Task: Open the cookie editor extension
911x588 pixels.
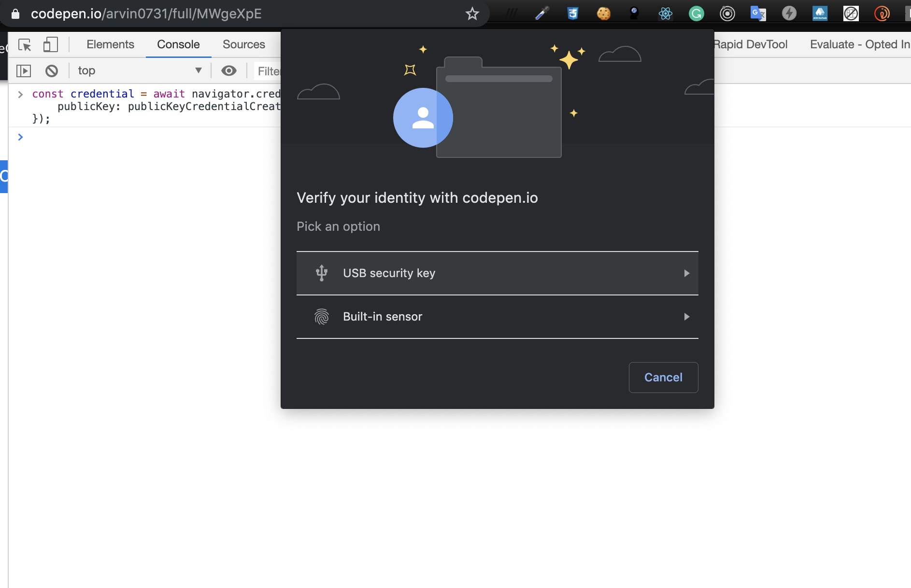Action: [604, 14]
